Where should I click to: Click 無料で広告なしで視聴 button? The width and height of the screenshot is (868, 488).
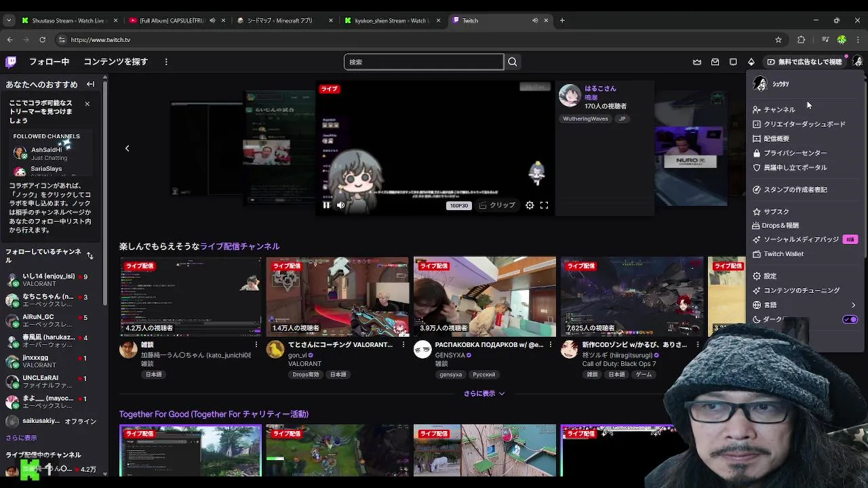[x=804, y=62]
